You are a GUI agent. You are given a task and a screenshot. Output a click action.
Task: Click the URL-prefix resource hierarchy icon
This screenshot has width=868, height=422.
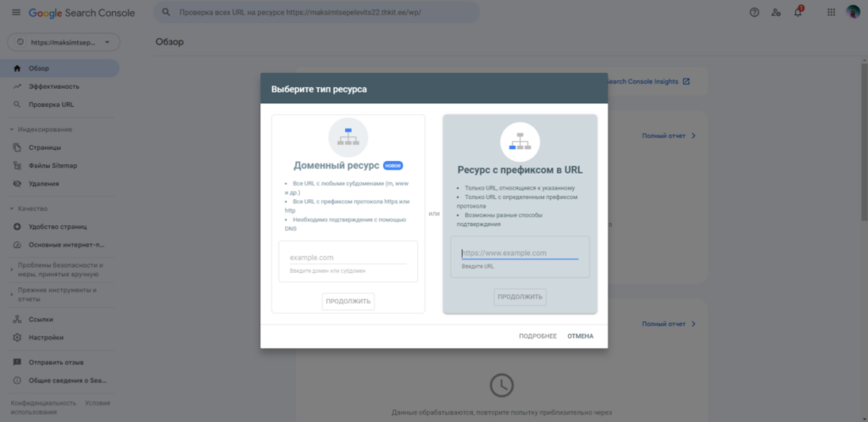click(520, 142)
